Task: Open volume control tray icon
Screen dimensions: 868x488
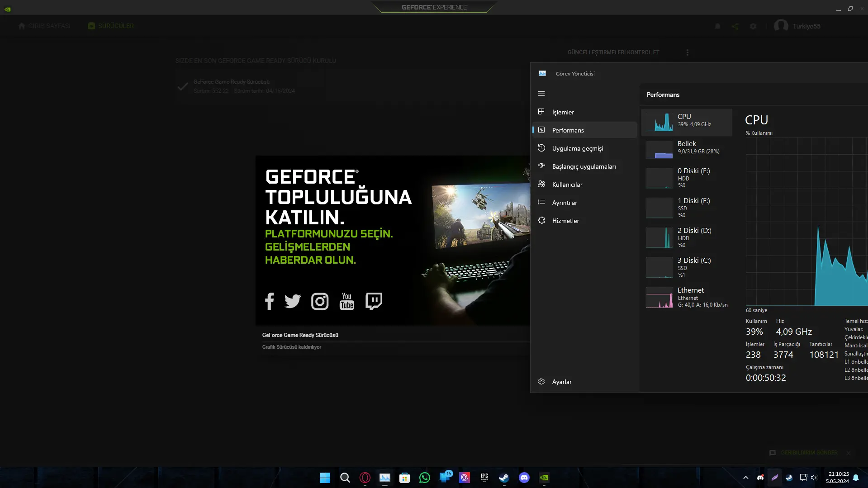Action: tap(814, 478)
